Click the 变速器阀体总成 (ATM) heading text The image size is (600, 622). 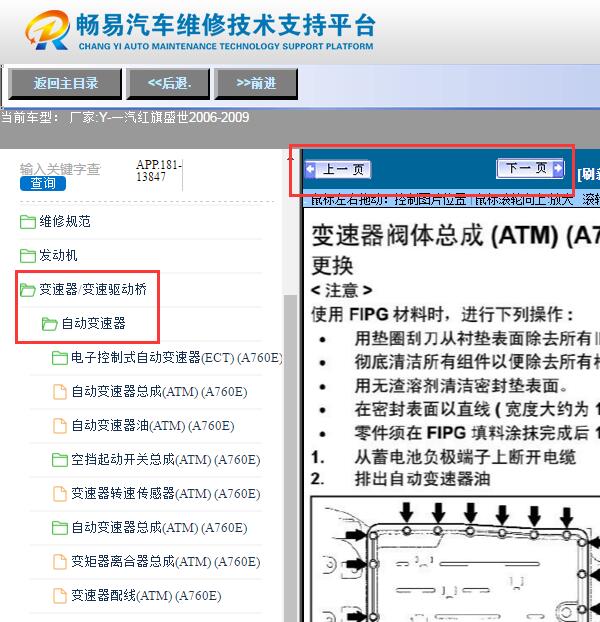coord(456,236)
